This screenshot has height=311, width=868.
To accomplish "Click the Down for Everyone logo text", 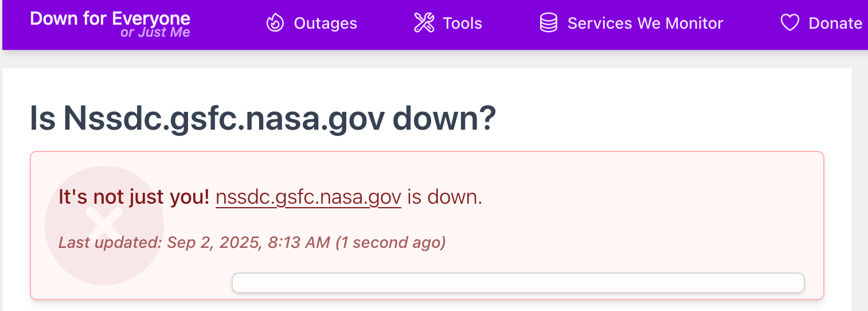I will click(x=110, y=18).
